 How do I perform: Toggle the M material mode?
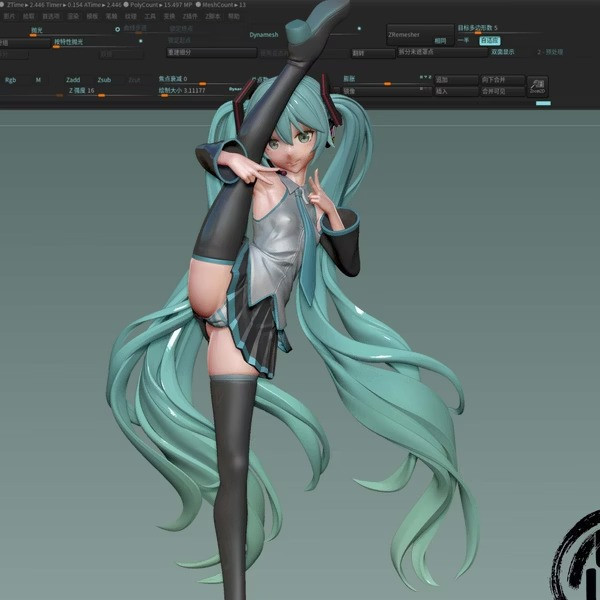tap(38, 80)
